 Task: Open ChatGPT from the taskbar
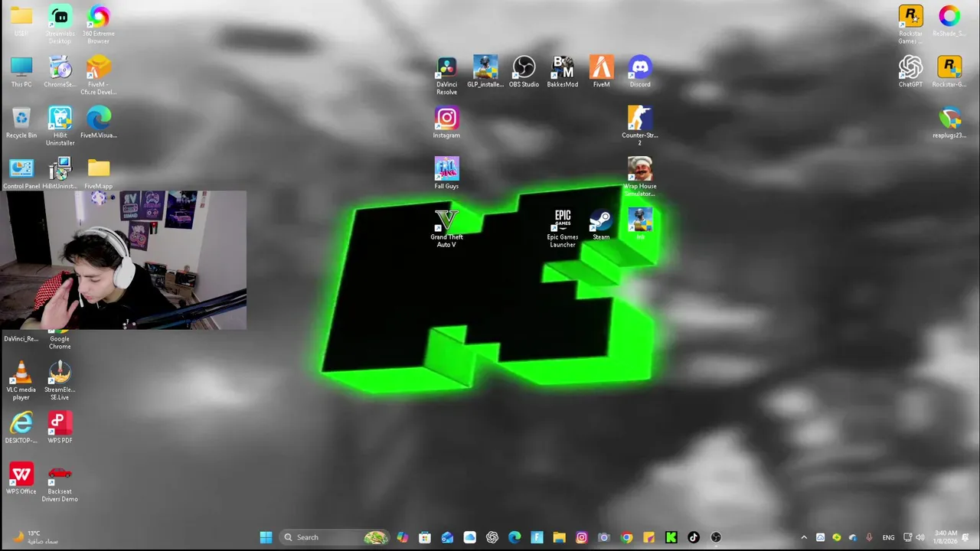492,537
